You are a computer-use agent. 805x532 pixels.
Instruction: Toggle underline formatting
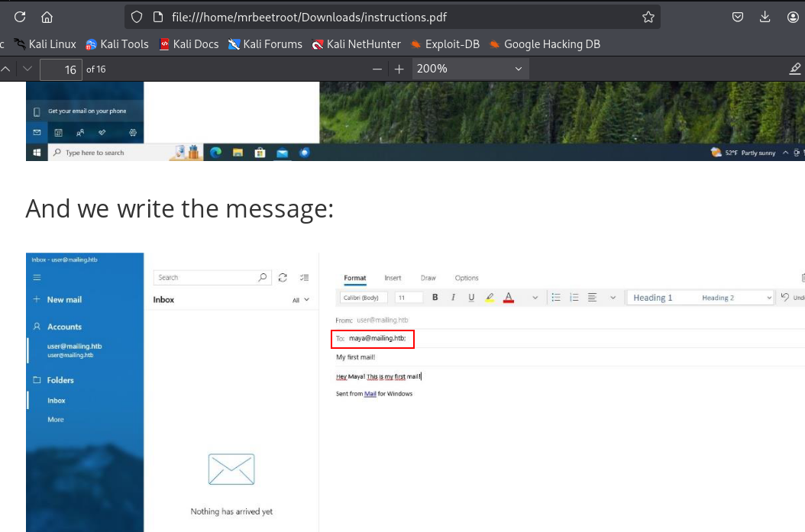tap(471, 298)
